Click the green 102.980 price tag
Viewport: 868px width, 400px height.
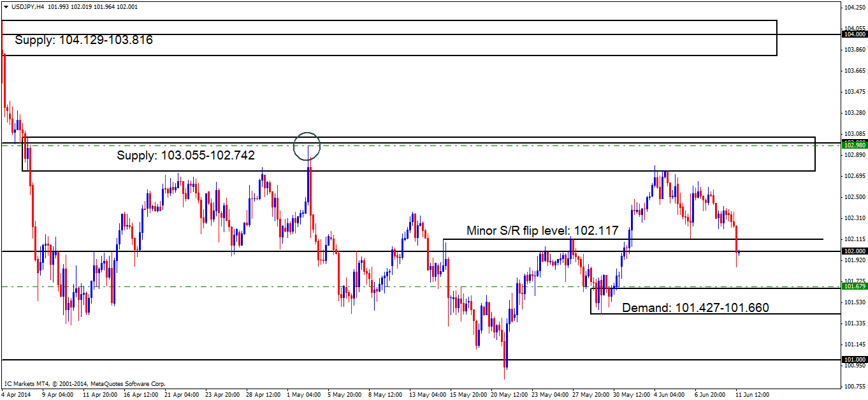coord(854,145)
